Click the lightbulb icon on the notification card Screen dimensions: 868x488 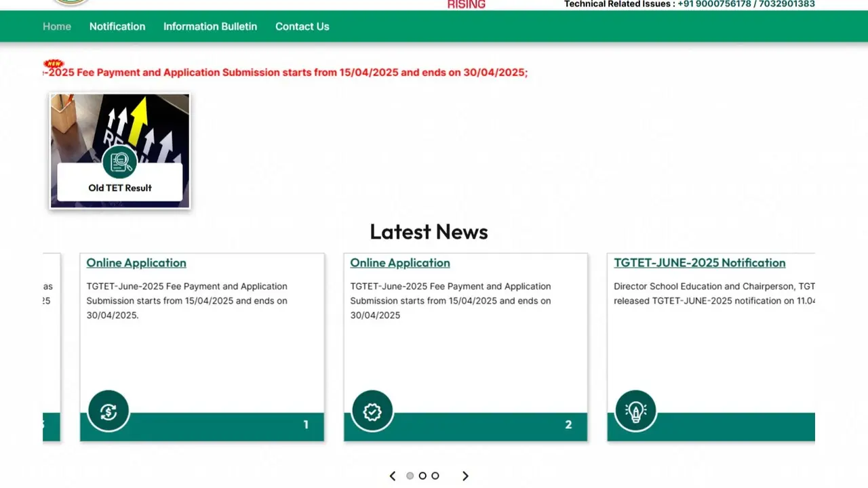pos(635,411)
